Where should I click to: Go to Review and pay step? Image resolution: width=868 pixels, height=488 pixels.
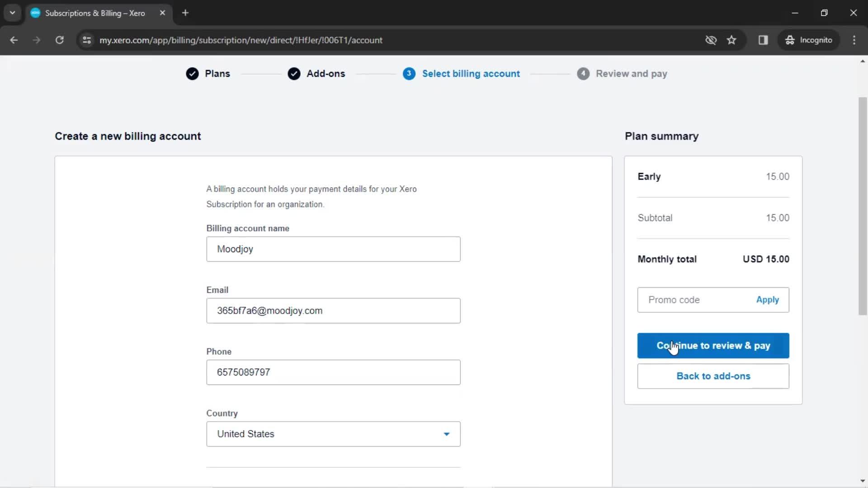click(x=631, y=74)
